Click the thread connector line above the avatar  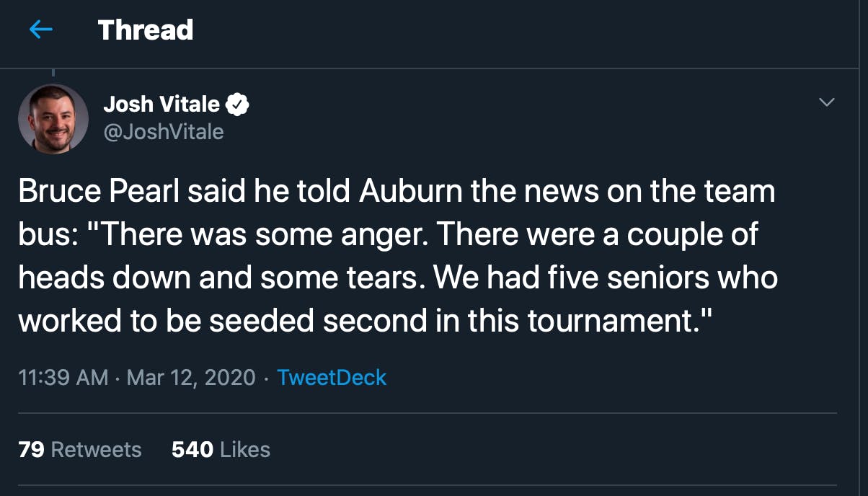pos(53,73)
